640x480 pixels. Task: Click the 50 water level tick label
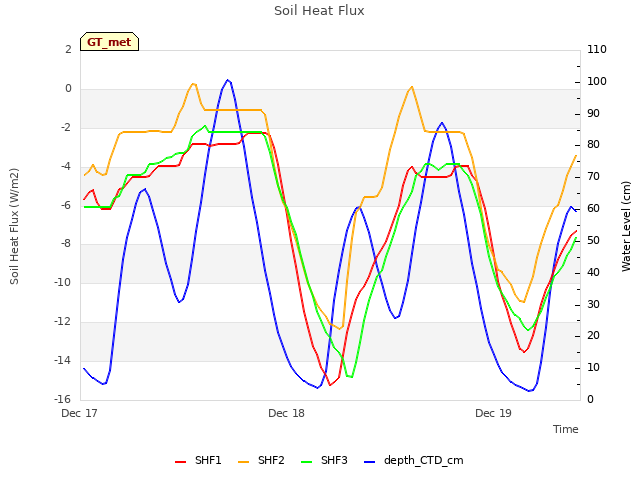click(x=593, y=240)
